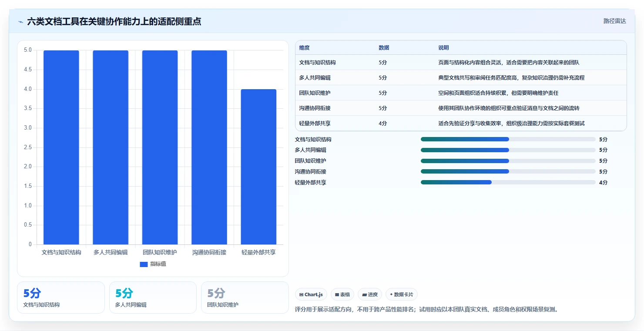
Task: Click the 表格 chip
Action: click(x=342, y=294)
